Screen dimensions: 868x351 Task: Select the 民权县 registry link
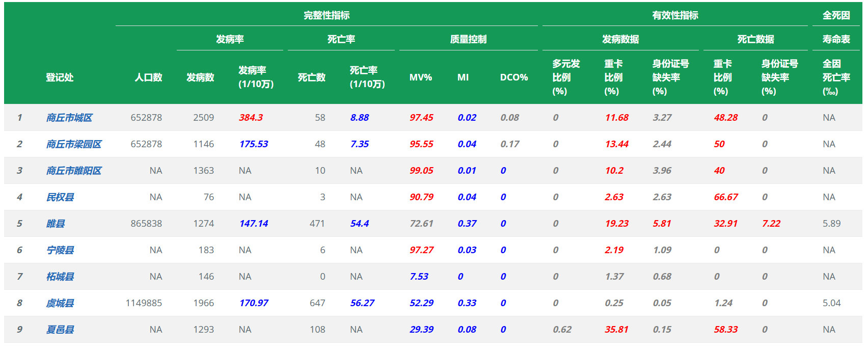[x=60, y=197]
